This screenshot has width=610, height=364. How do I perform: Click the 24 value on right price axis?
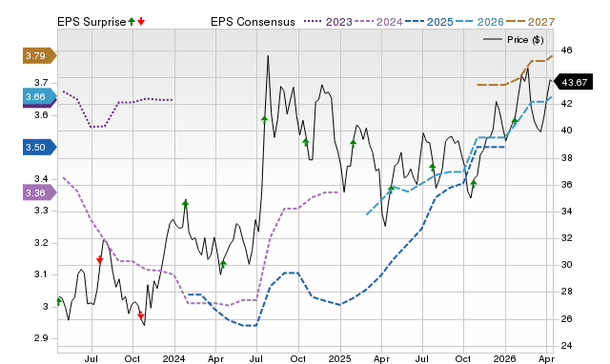[x=567, y=345]
